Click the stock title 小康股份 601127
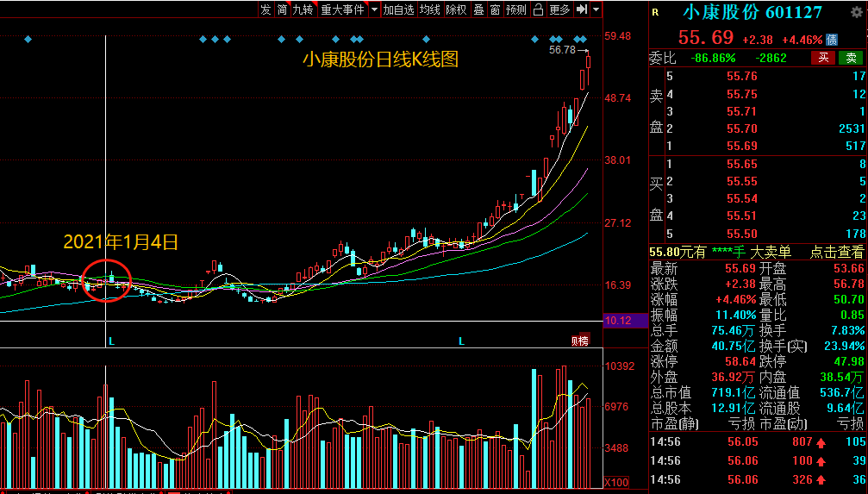The width and height of the screenshot is (868, 494). [752, 12]
